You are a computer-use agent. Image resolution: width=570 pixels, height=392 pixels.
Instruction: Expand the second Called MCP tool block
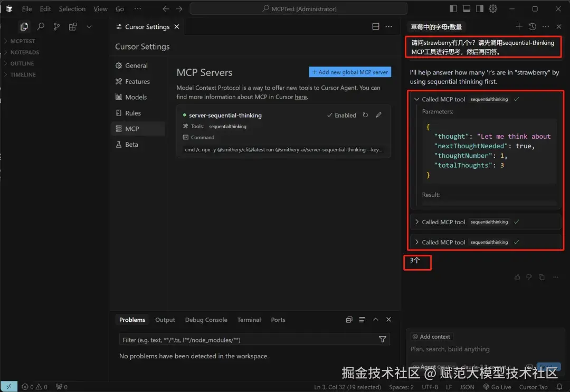[417, 222]
